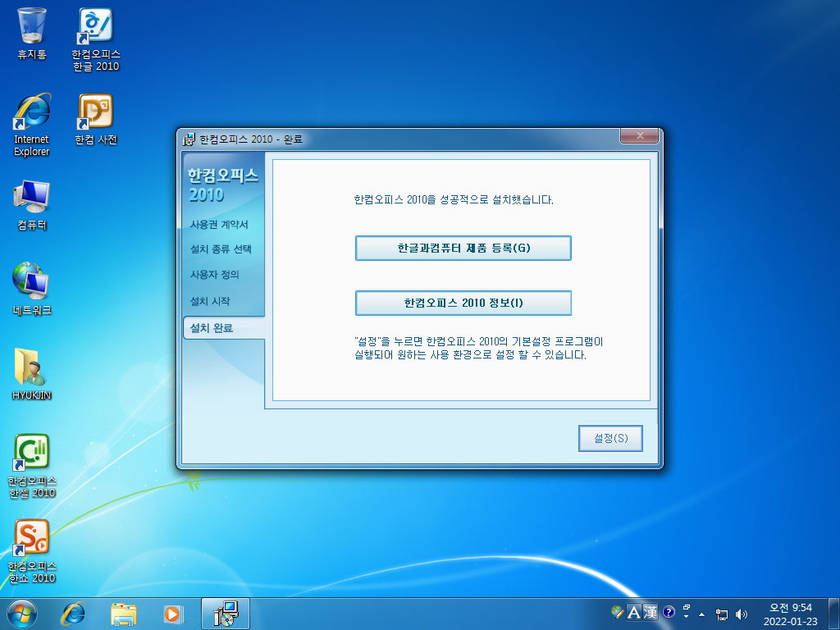Click the IME help question icon
This screenshot has width=840, height=630.
pos(669,612)
